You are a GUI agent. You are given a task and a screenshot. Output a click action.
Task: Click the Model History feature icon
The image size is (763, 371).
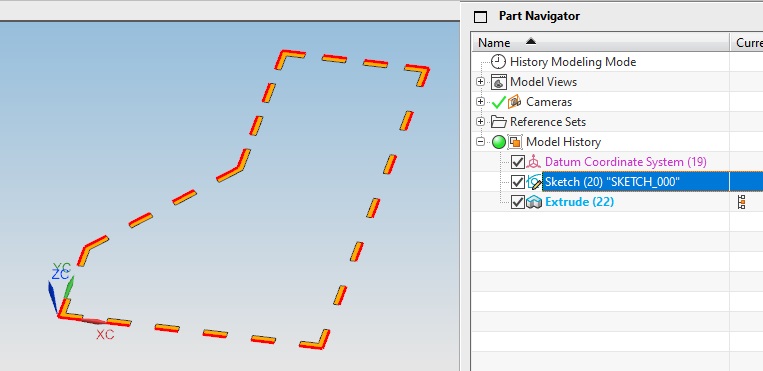[x=515, y=142]
